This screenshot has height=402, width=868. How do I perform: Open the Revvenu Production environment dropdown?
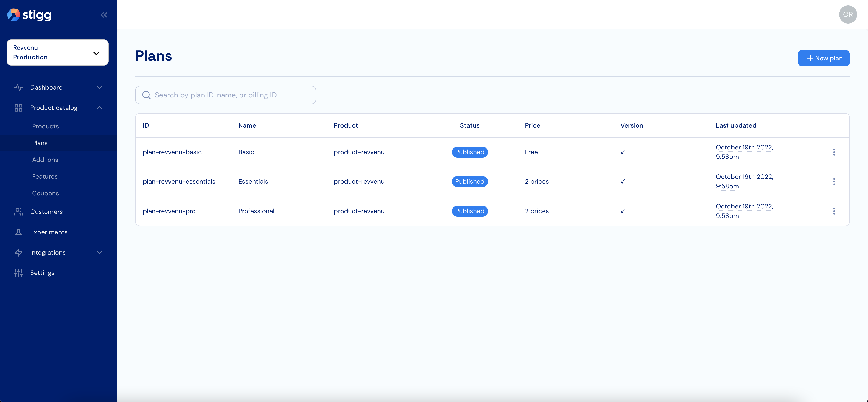(58, 52)
